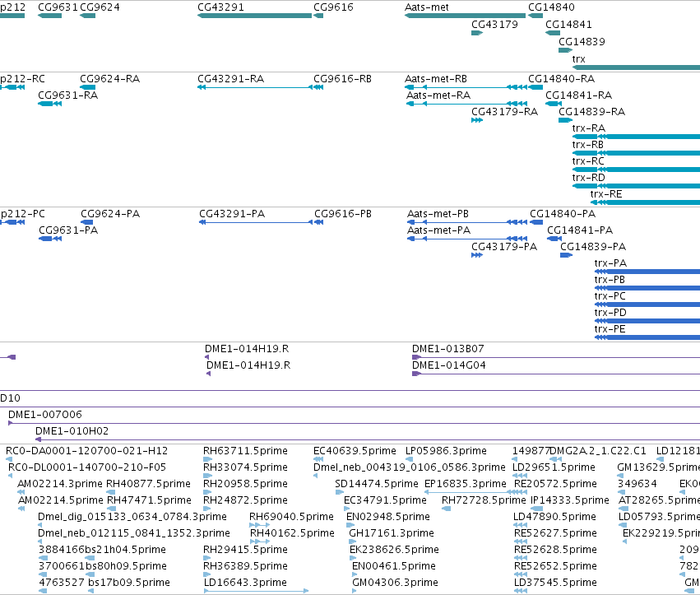700x595 pixels.
Task: Click transcript CG14841-RA
Action: [578, 95]
